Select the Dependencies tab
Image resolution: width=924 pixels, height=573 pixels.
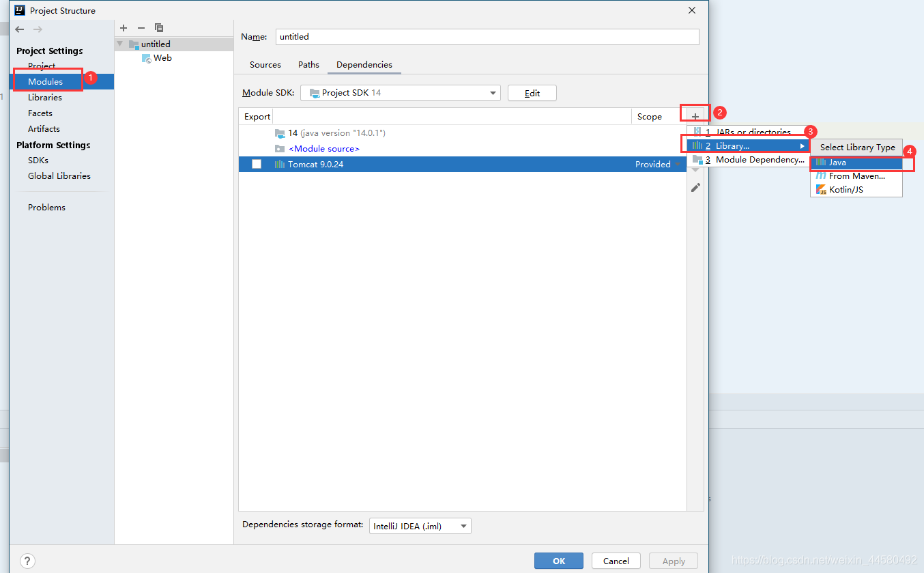click(x=364, y=65)
